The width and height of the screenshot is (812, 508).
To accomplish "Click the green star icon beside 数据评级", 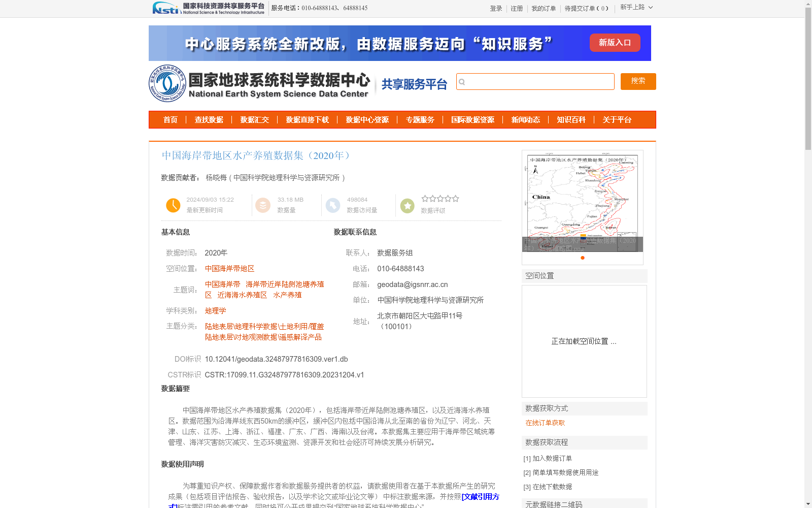I will pos(408,205).
